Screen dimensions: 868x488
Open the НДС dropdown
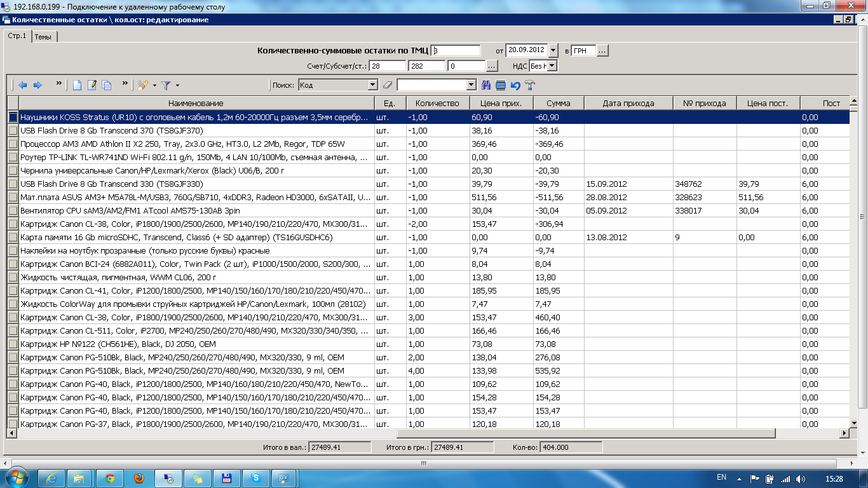[552, 65]
